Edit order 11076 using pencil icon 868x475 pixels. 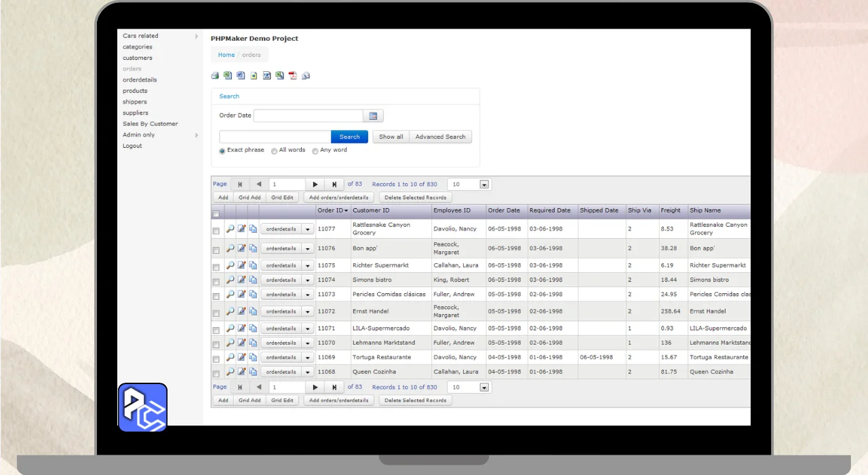(241, 248)
